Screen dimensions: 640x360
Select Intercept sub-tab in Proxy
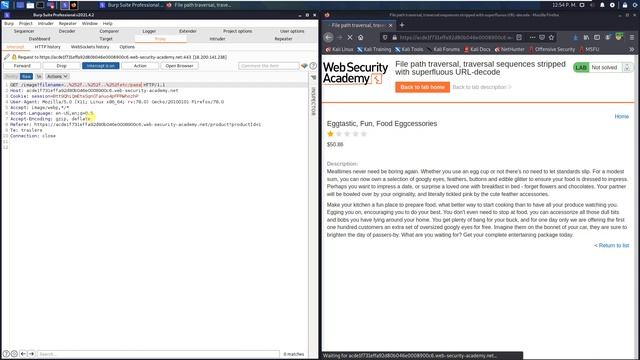15,47
